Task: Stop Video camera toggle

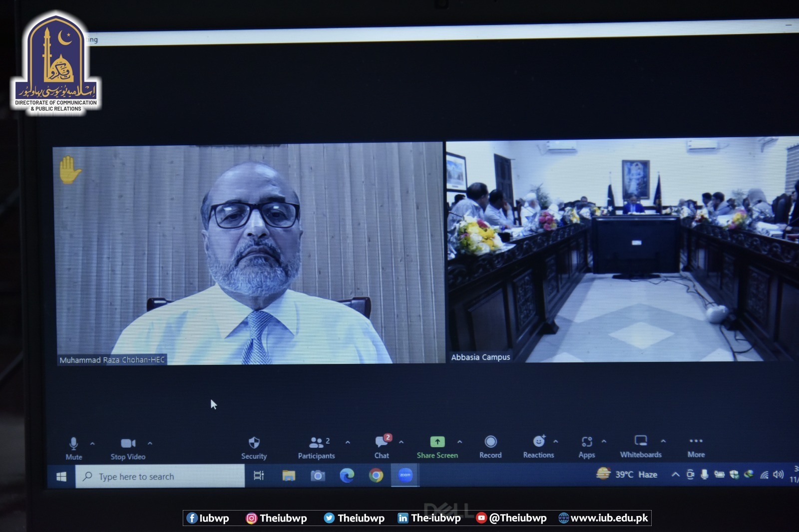Action: [128, 448]
